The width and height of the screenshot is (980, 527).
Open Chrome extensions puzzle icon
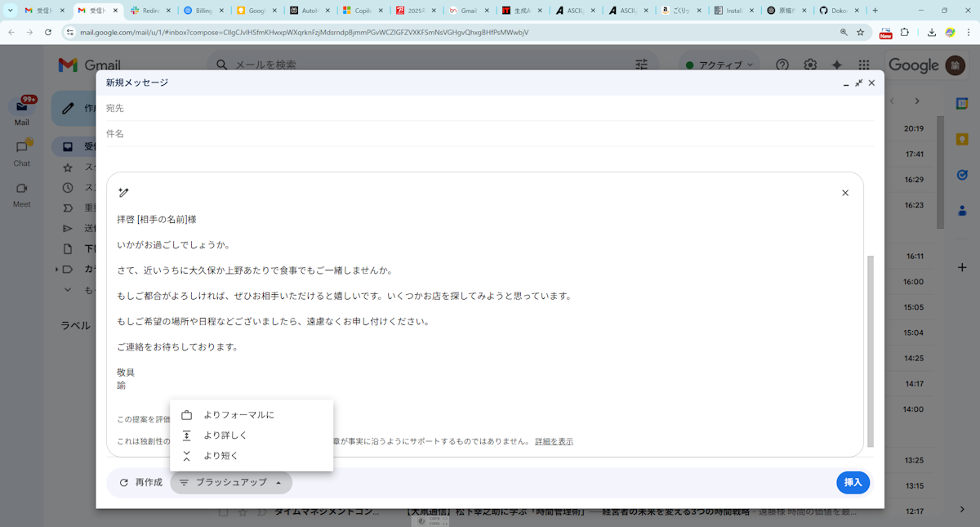905,33
